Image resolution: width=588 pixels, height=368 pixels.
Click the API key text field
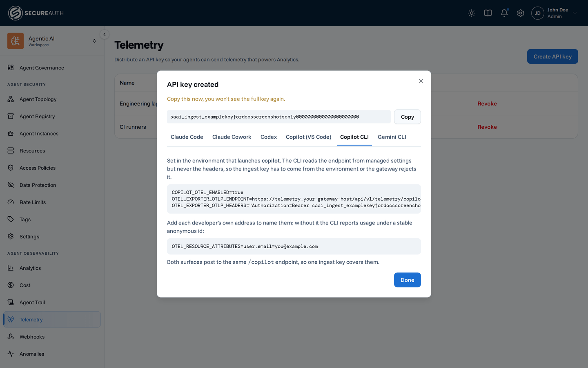pyautogui.click(x=279, y=117)
